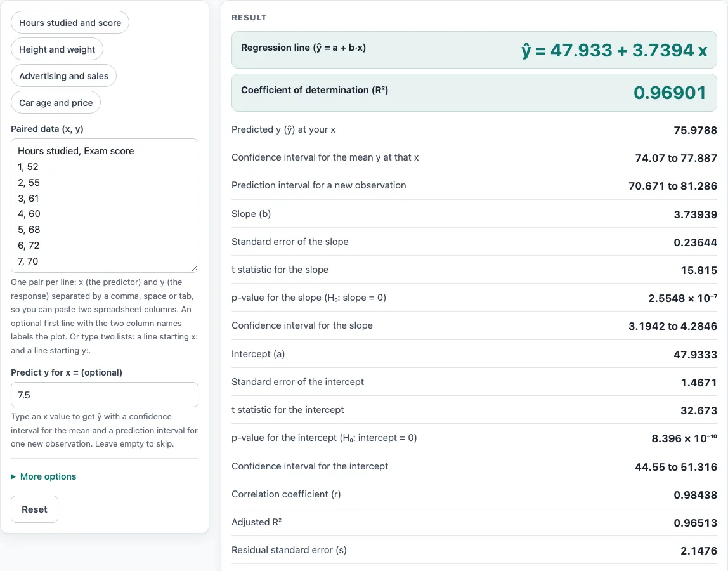This screenshot has height=571, width=728.
Task: Click the Paired data (x, y) label
Action: [47, 129]
